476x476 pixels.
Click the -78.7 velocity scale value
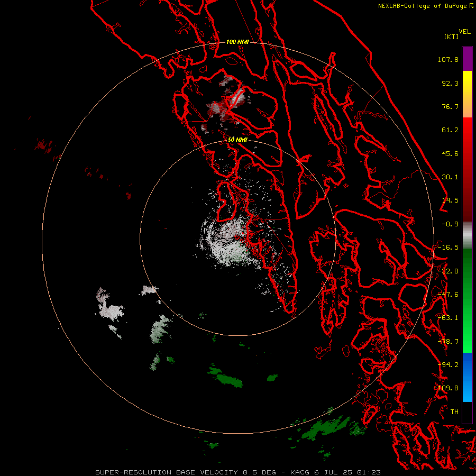point(448,342)
